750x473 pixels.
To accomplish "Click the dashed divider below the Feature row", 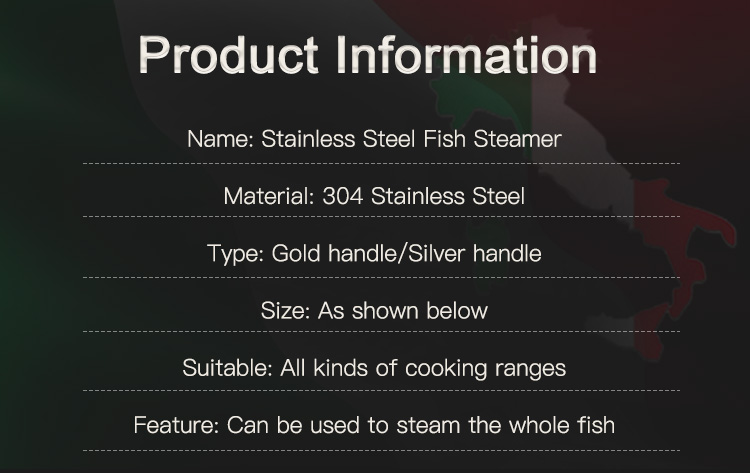I will [x=381, y=451].
